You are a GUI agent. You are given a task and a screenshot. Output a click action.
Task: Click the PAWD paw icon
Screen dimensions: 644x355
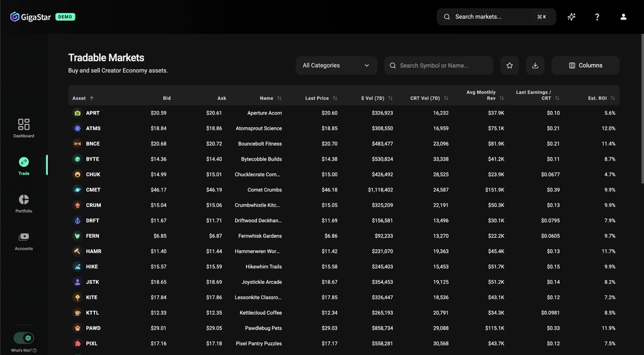pos(77,328)
